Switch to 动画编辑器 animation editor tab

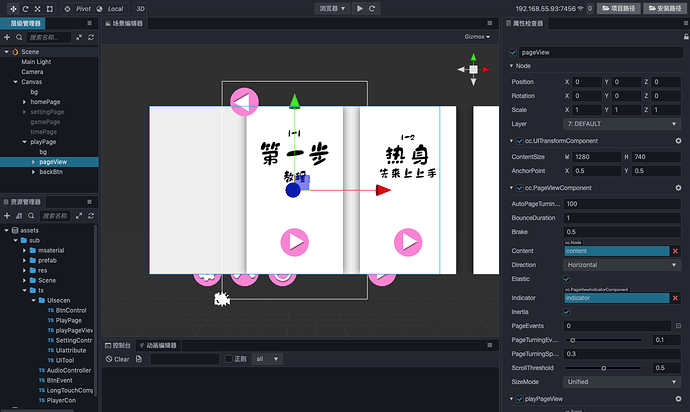158,346
